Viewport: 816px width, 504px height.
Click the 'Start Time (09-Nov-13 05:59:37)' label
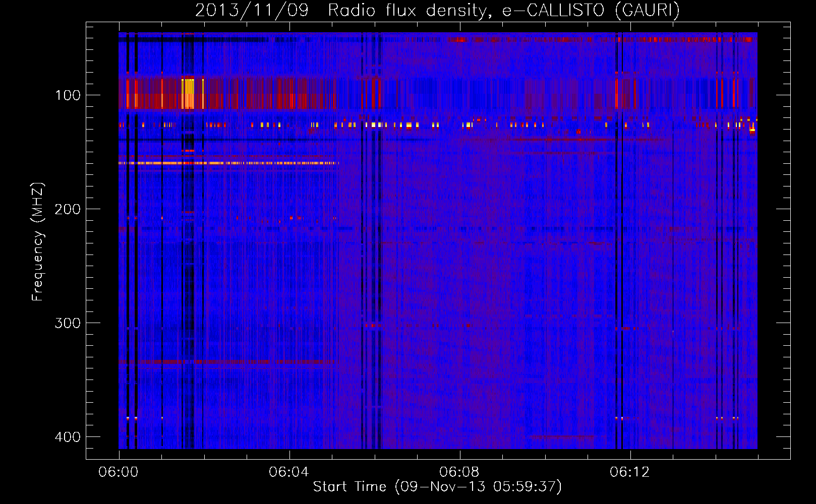(437, 487)
